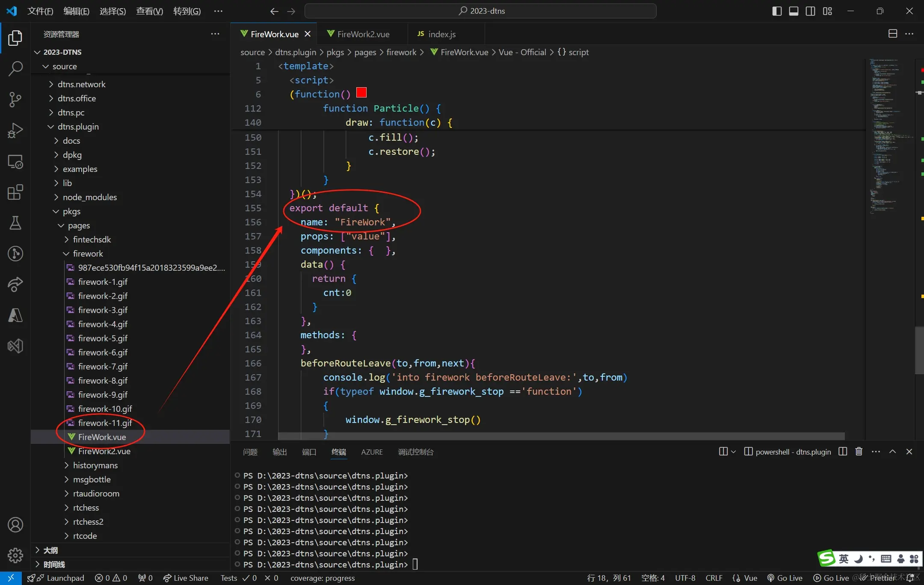924x585 pixels.
Task: Switch to the FireWork2.vue tab
Action: coord(363,34)
